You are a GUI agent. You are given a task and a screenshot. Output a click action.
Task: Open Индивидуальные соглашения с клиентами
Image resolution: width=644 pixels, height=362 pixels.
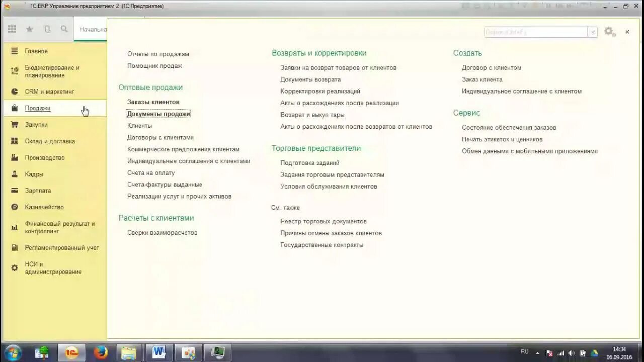(189, 161)
